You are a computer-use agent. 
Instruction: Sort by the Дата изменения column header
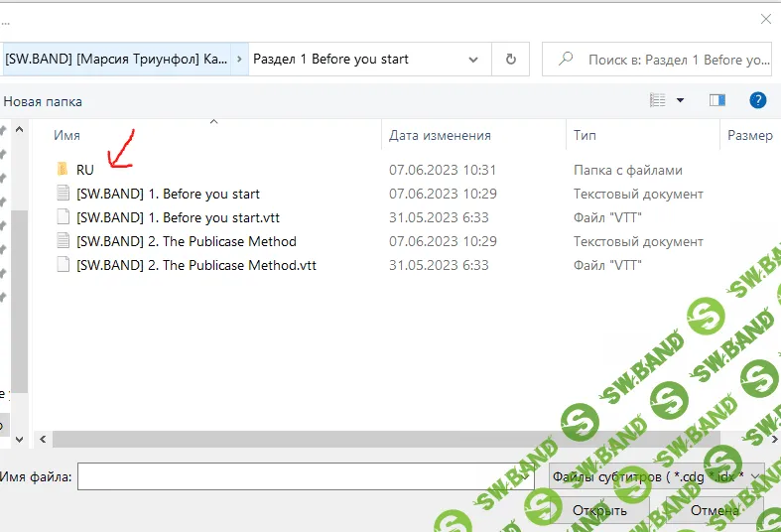[x=440, y=135]
